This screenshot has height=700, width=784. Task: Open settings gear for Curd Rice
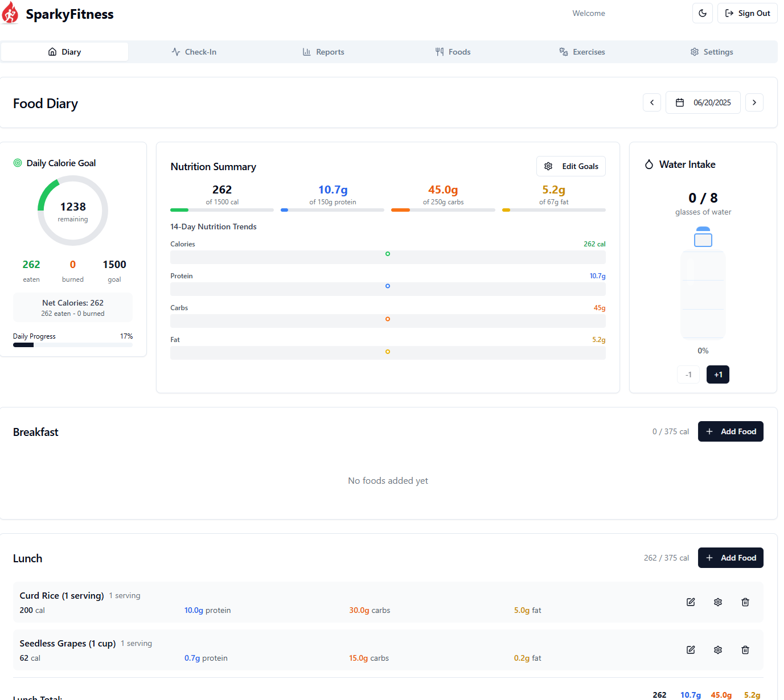(x=718, y=602)
